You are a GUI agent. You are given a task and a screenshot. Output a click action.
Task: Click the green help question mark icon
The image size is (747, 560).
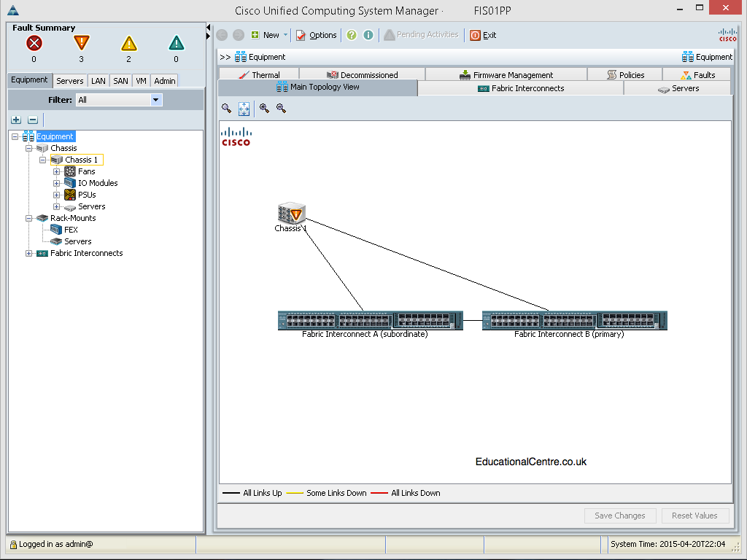352,35
